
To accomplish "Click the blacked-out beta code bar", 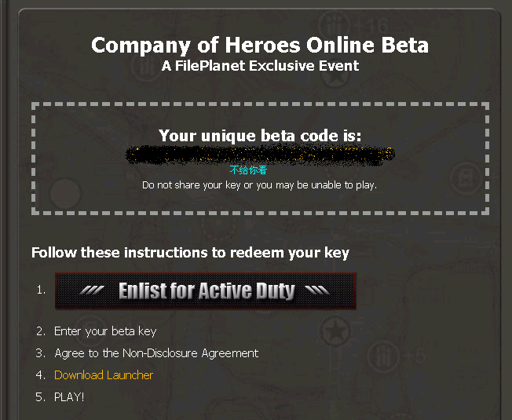I will 261,155.
